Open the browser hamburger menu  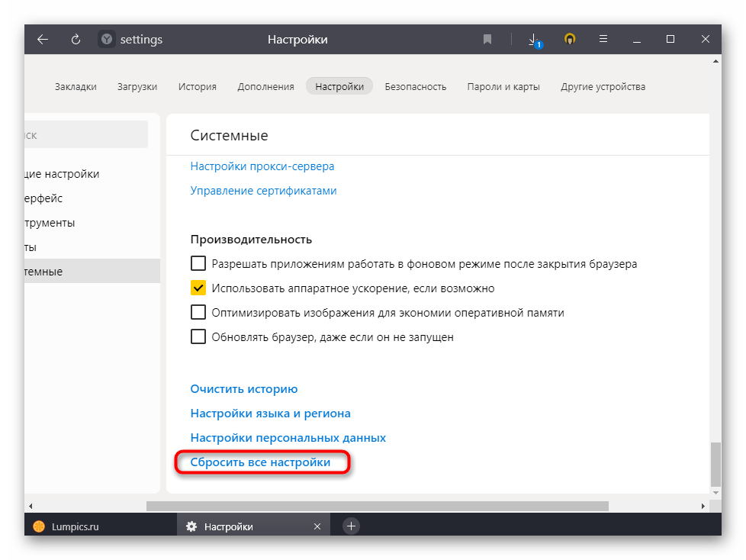[x=603, y=39]
